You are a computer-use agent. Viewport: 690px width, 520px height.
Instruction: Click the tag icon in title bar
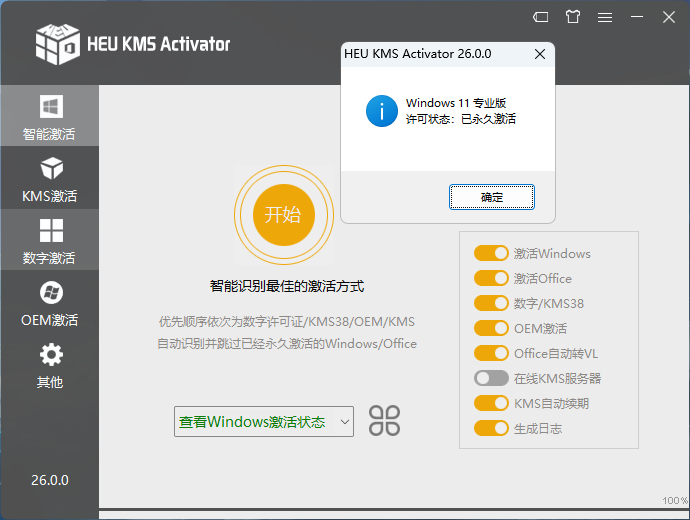click(x=541, y=17)
